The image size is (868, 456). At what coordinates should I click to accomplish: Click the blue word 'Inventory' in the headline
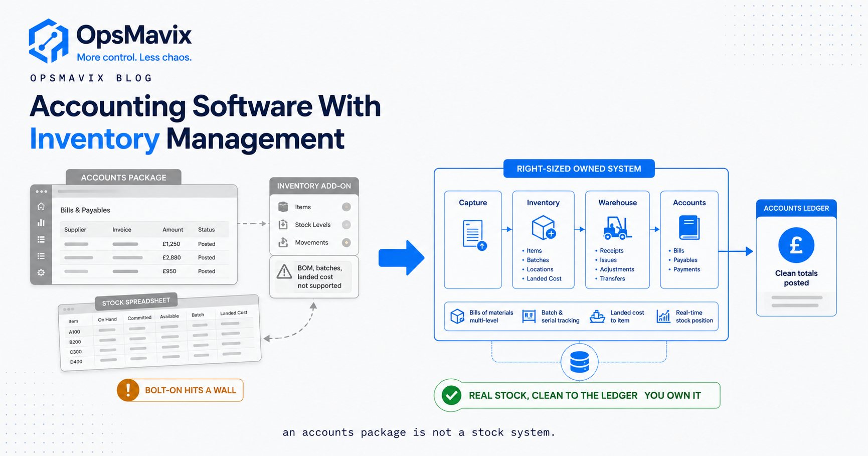coord(94,139)
